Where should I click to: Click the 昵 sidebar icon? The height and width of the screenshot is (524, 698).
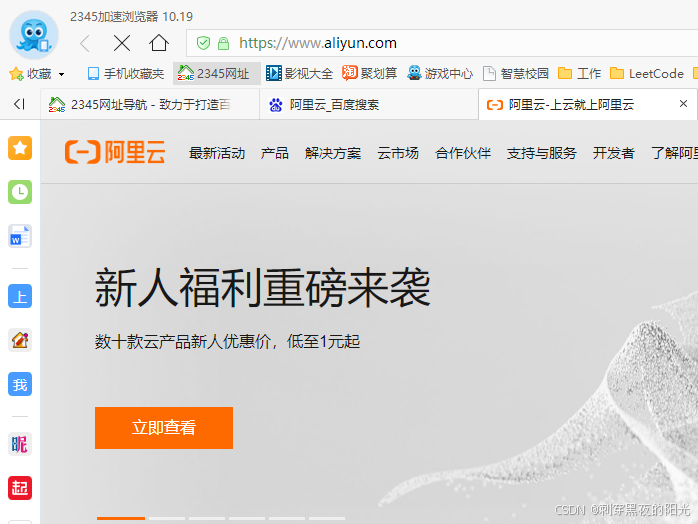coord(20,444)
